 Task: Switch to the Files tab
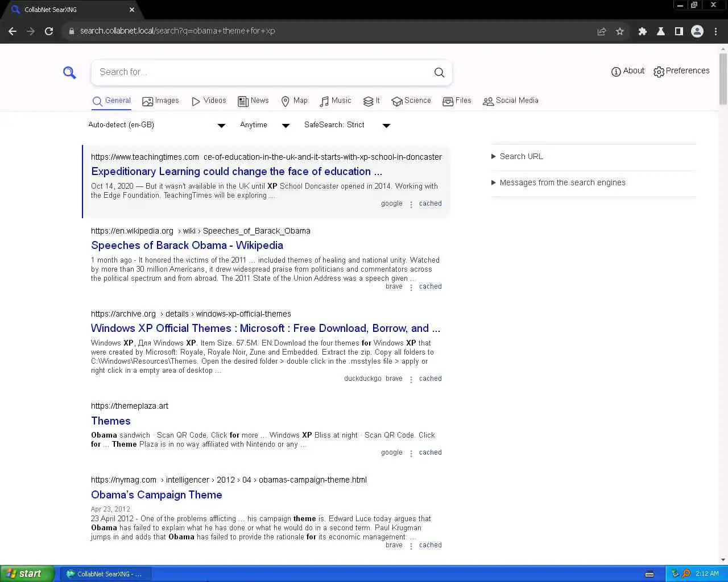click(x=457, y=101)
